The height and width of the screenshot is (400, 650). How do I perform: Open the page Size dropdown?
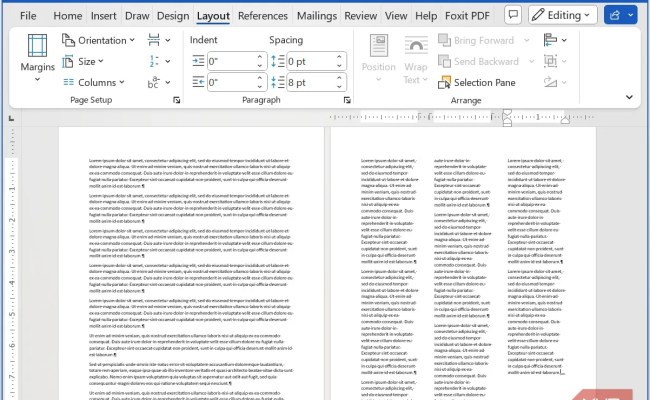click(82, 61)
